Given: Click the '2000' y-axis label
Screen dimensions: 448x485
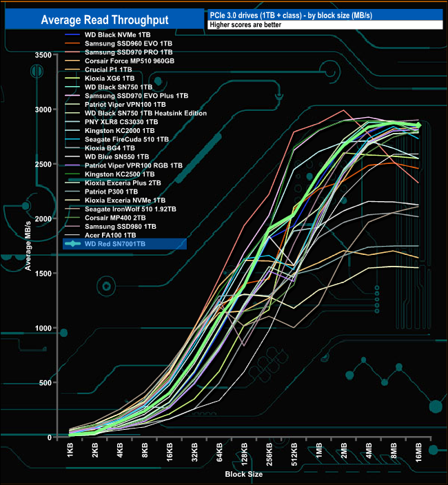Looking at the screenshot, I should (43, 219).
